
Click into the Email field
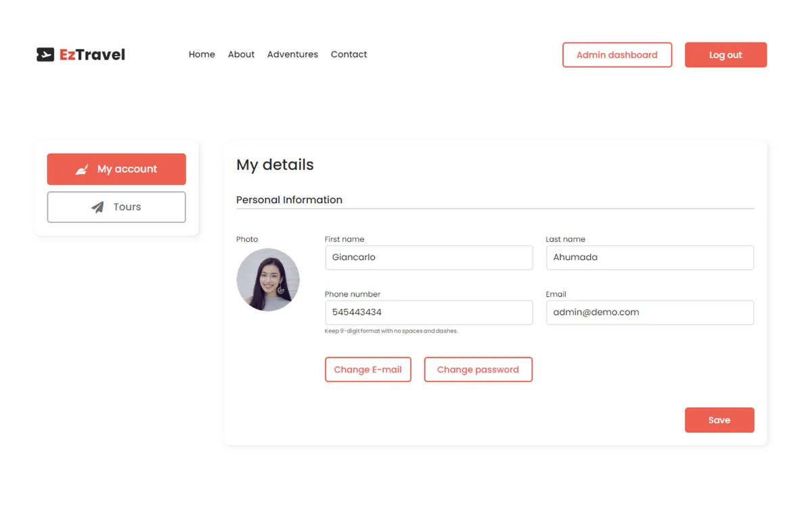[x=650, y=312]
